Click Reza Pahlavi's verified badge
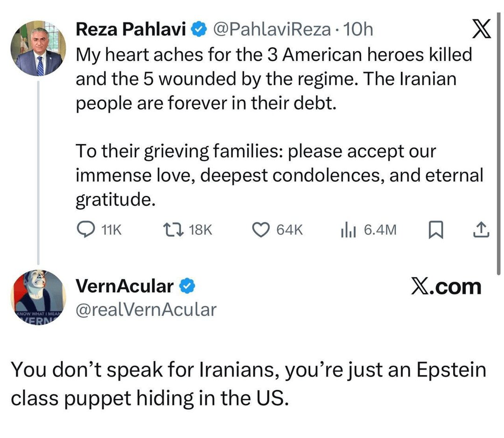This screenshot has height=438, width=504. pos(199,30)
